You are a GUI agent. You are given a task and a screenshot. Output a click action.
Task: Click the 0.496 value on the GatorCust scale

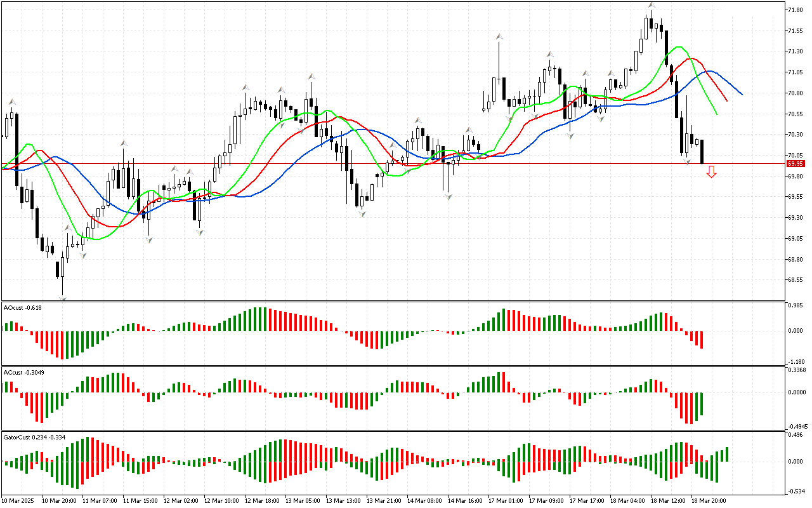[x=795, y=435]
